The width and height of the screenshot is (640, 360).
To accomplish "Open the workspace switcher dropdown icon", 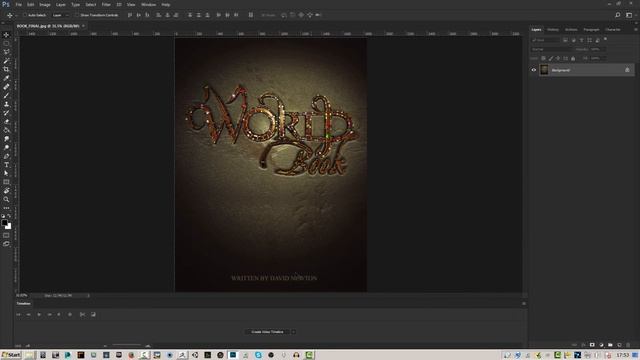I will (629, 15).
